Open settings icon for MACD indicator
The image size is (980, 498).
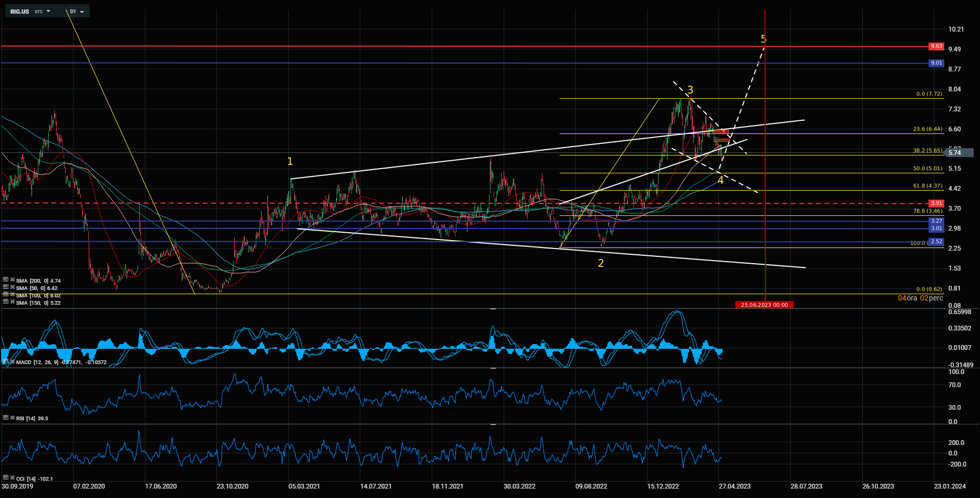pos(5,362)
